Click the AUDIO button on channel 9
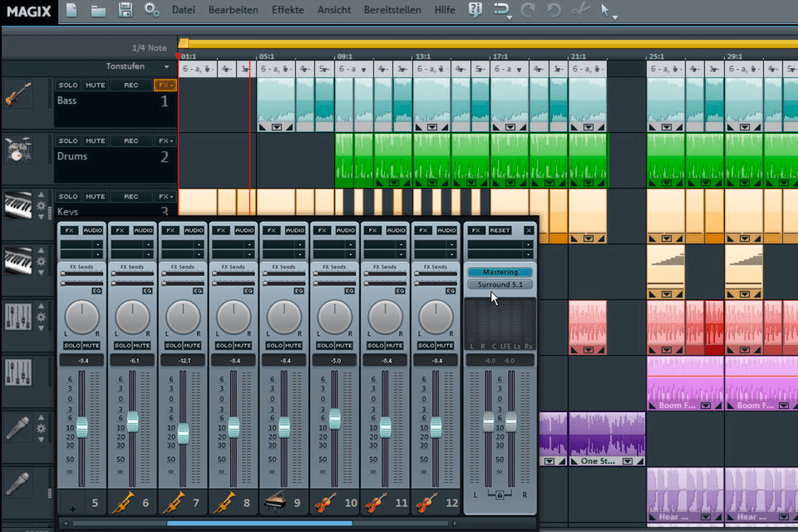This screenshot has height=532, width=798. pos(294,230)
